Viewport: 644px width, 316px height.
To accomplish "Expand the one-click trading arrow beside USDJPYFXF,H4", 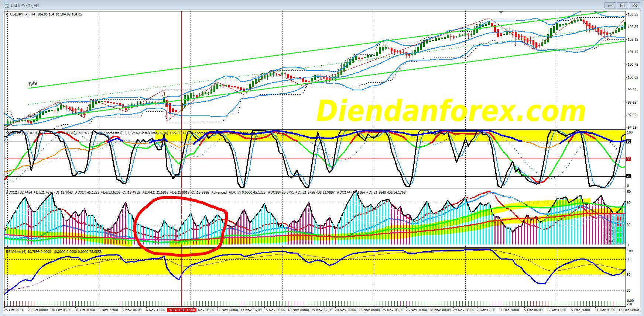I will coord(7,14).
